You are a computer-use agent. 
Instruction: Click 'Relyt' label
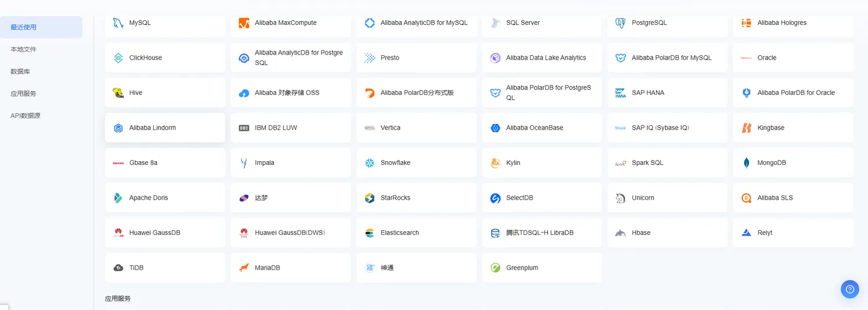(x=765, y=233)
